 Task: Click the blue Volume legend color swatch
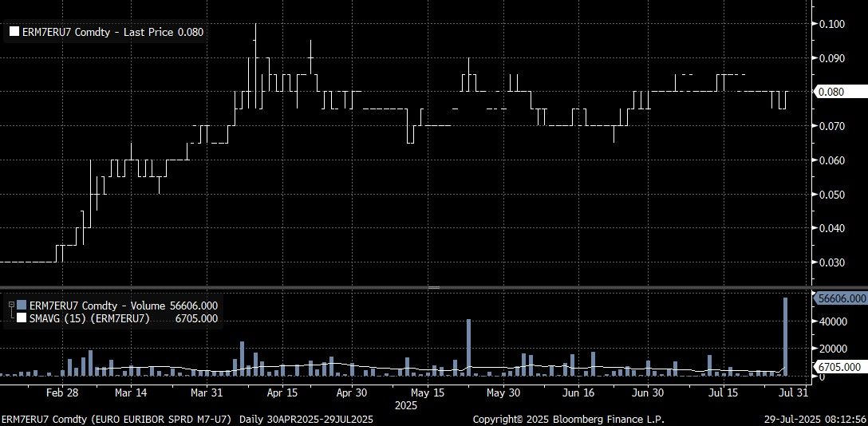(x=21, y=306)
